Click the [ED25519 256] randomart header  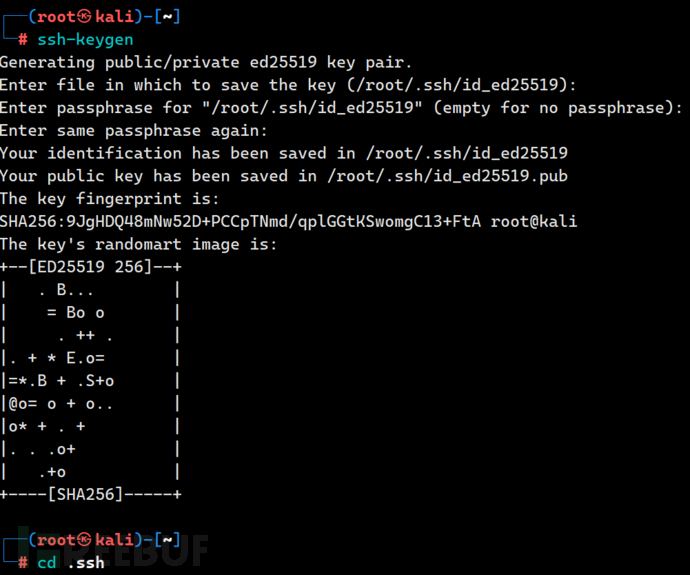(x=90, y=267)
